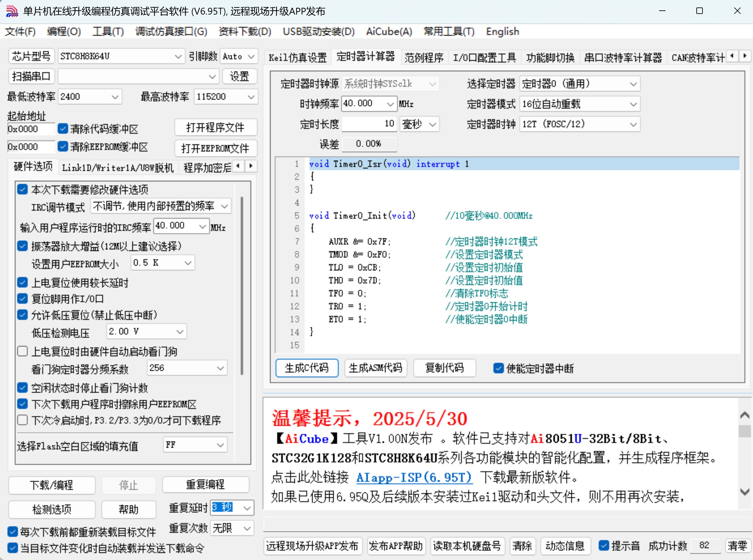The image size is (753, 560).
Task: Click the 生成C代码 button
Action: (307, 368)
